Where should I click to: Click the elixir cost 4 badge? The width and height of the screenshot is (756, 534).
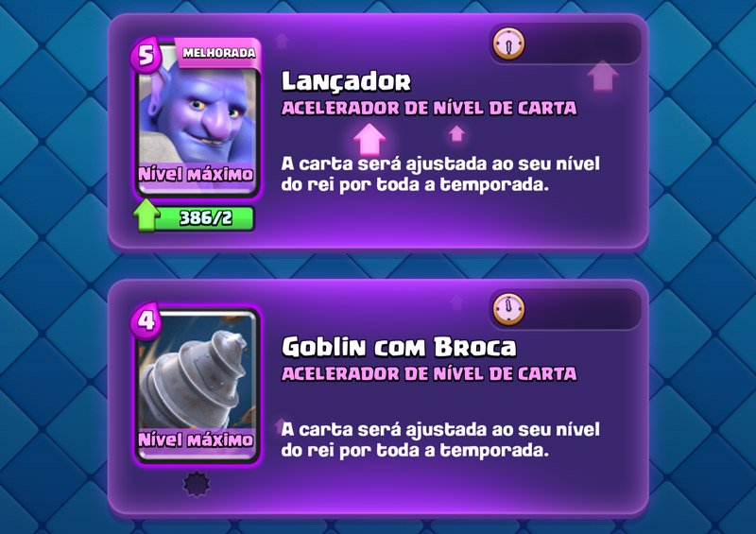[146, 320]
